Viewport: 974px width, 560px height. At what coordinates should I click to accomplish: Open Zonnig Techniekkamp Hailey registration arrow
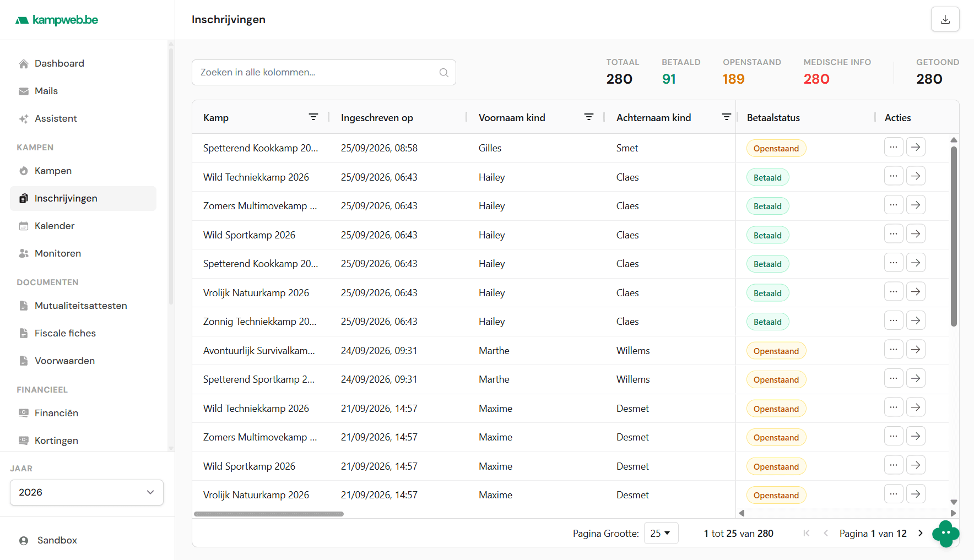pos(916,320)
